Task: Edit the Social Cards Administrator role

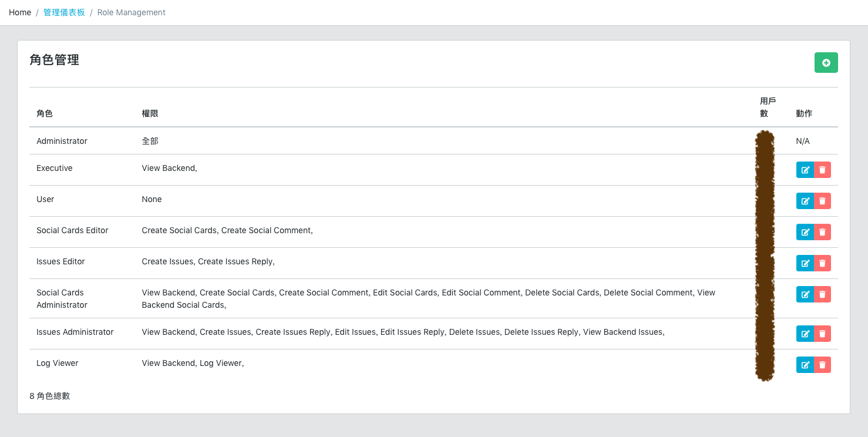Action: pyautogui.click(x=805, y=294)
